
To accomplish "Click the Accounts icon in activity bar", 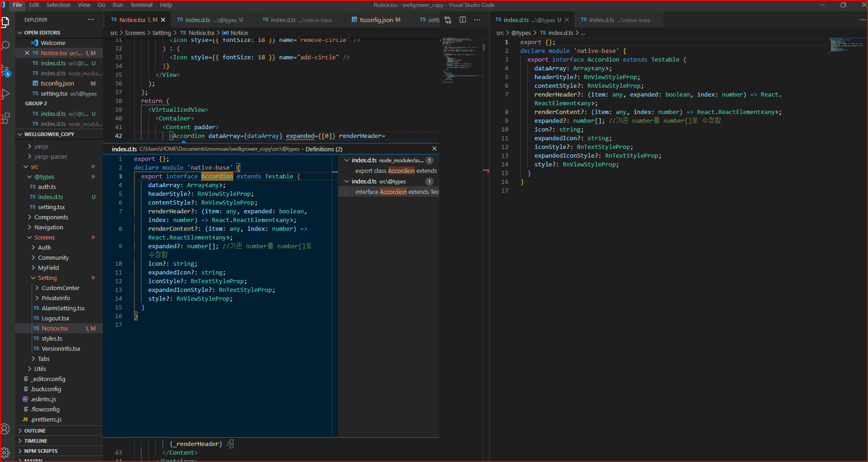I will click(x=6, y=429).
